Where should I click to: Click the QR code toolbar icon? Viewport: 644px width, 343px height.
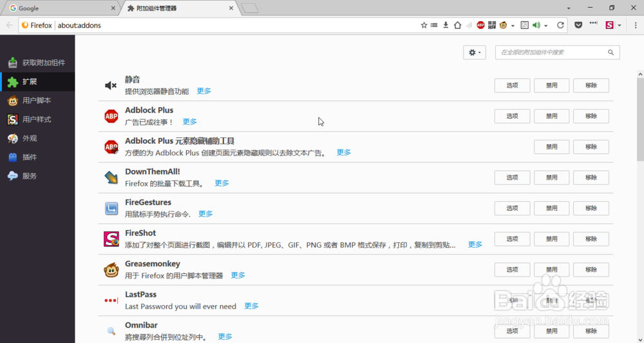tap(492, 25)
